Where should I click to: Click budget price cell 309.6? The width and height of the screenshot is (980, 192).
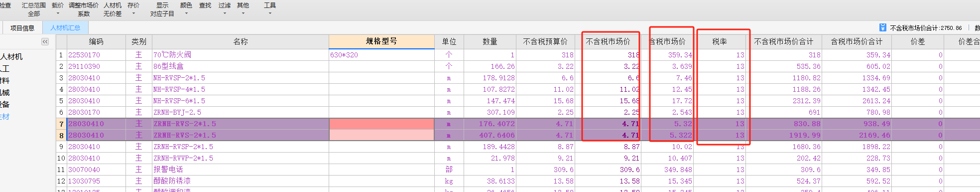[545, 170]
